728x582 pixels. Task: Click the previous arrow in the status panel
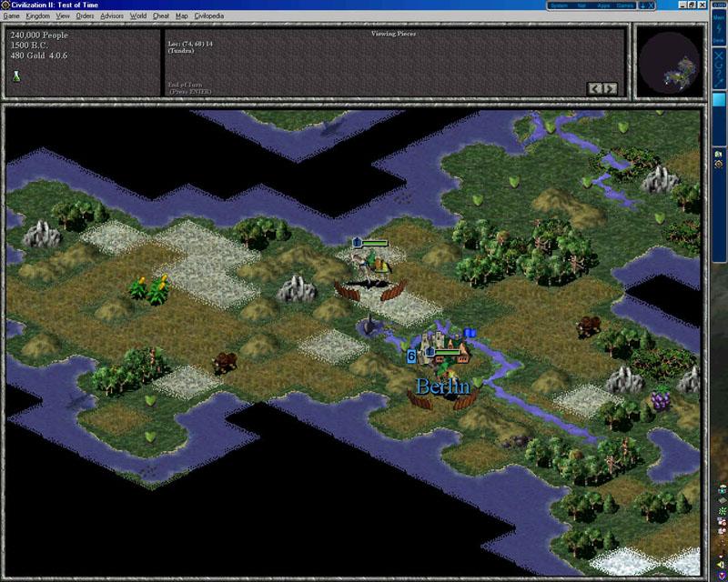point(595,88)
